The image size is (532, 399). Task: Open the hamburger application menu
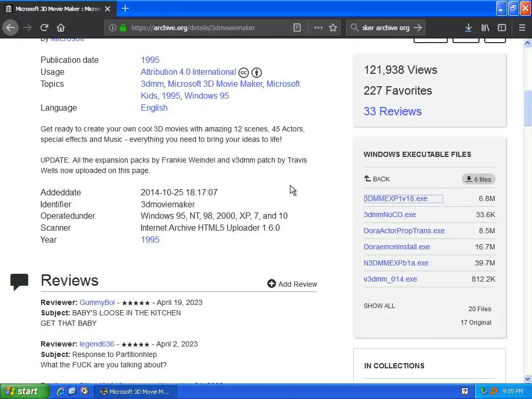pos(522,28)
